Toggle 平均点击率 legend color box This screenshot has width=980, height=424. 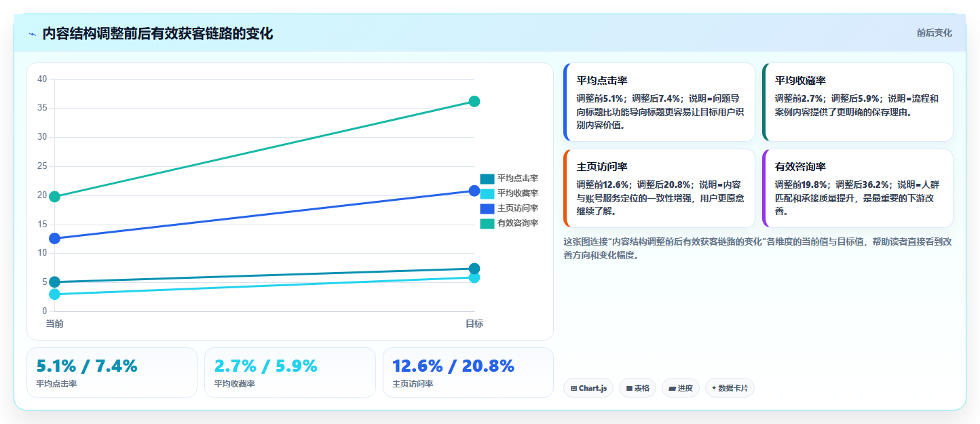487,178
